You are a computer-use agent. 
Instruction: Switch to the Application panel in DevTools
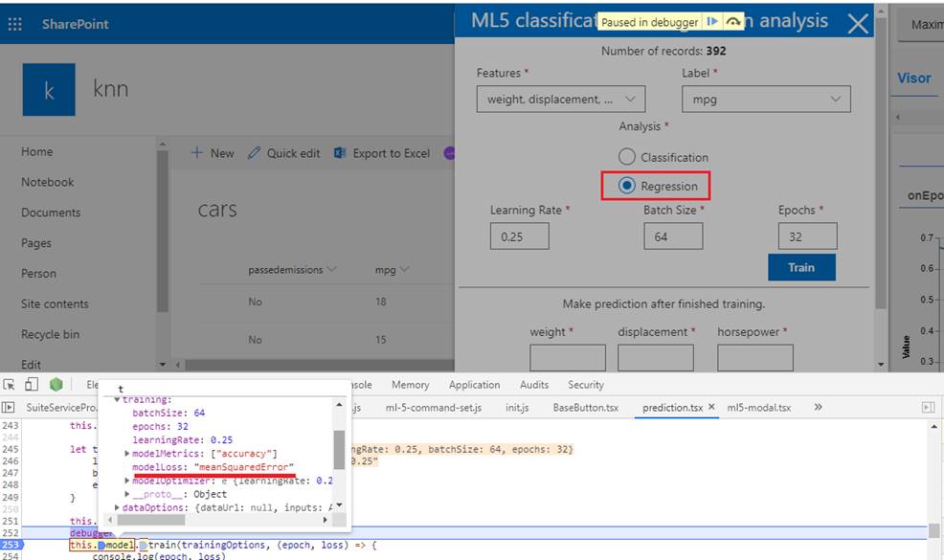[x=475, y=385]
